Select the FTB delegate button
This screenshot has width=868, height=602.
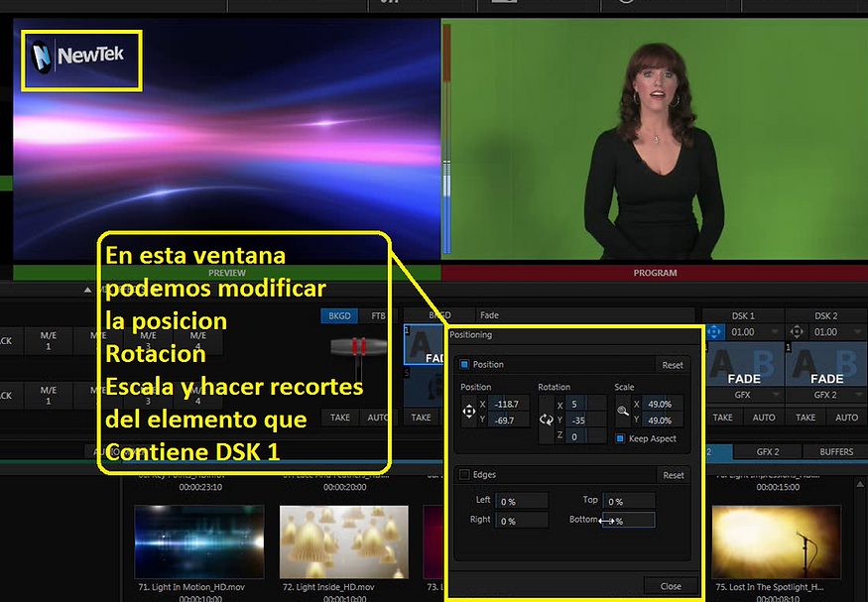click(378, 315)
